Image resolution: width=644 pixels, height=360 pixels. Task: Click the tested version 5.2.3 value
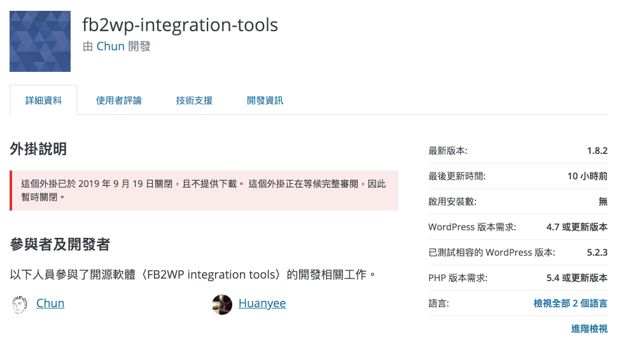[597, 253]
